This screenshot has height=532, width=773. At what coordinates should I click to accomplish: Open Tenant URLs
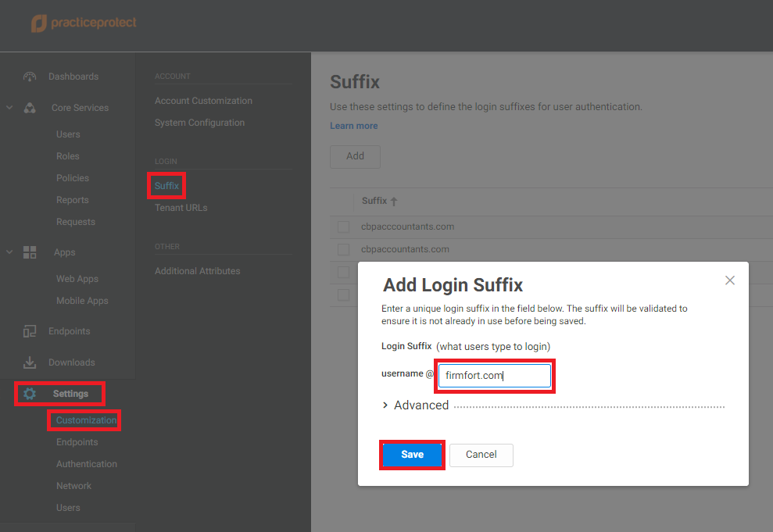181,208
